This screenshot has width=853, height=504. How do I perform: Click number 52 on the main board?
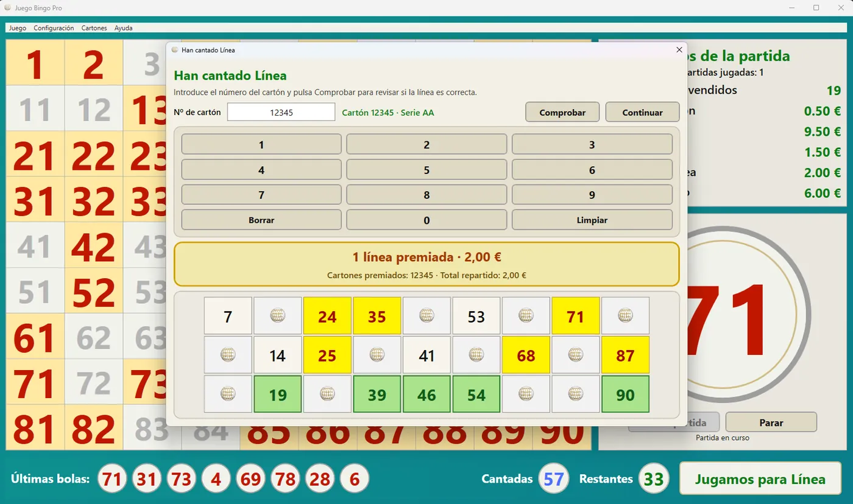93,292
